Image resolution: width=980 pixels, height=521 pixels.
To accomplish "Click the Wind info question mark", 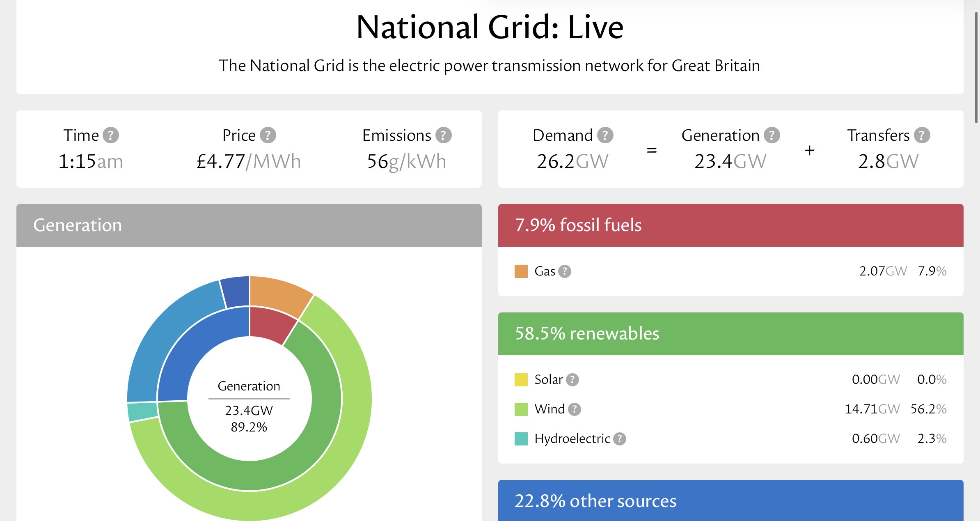I will coord(574,409).
